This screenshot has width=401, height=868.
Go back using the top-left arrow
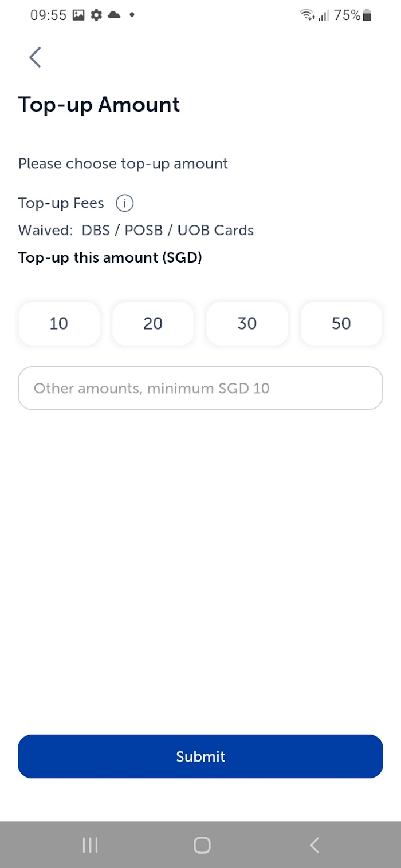pos(35,57)
